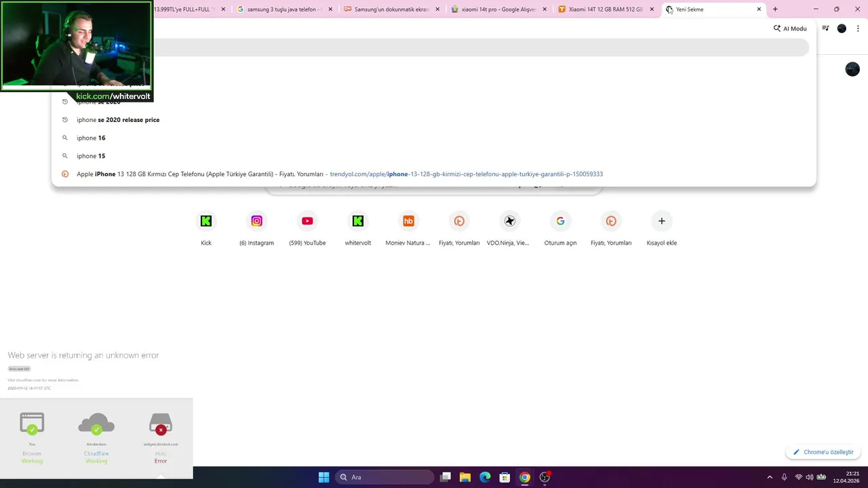Switch to Samsung'un dokunmatik ekran tab
The width and height of the screenshot is (868, 488).
pos(391,9)
